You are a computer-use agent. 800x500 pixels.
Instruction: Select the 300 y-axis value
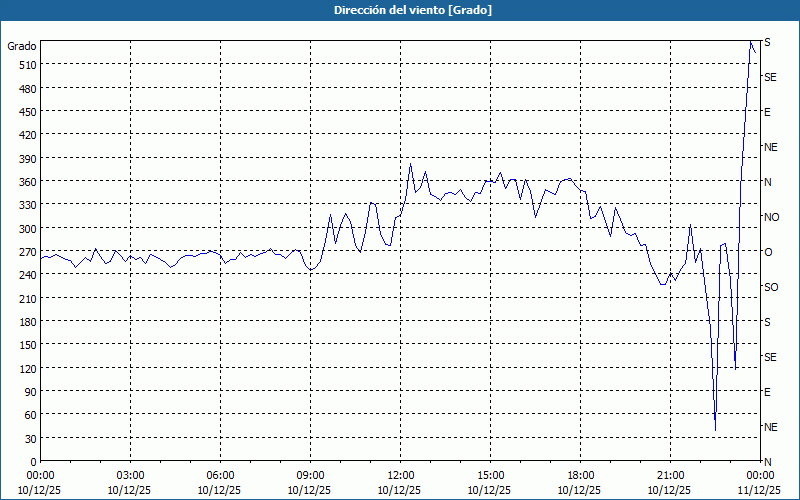[28, 229]
